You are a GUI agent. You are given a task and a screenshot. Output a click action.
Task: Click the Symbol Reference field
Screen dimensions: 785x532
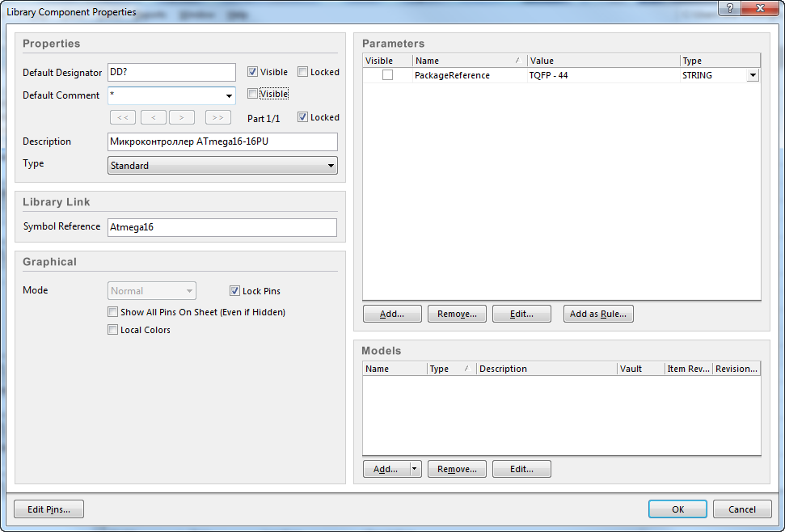pyautogui.click(x=222, y=227)
